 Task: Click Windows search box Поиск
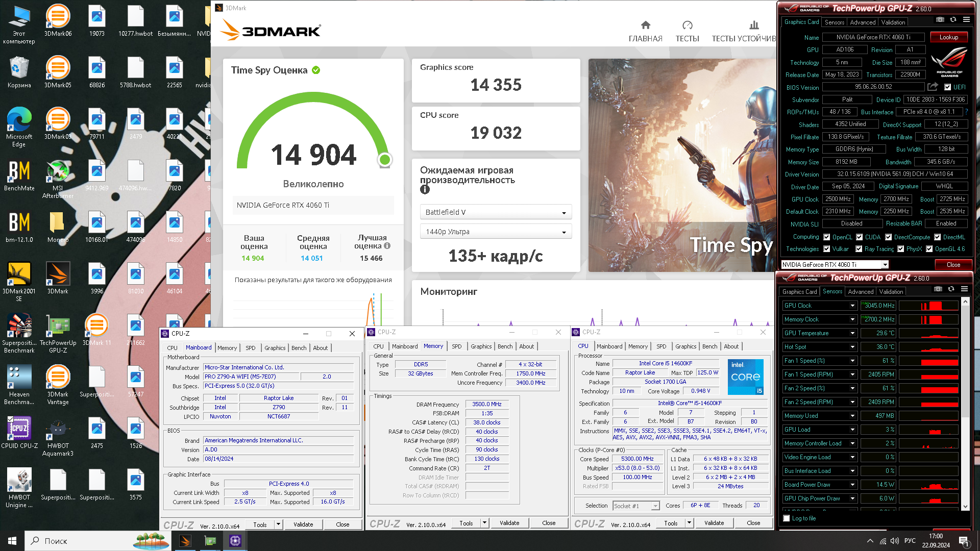98,541
